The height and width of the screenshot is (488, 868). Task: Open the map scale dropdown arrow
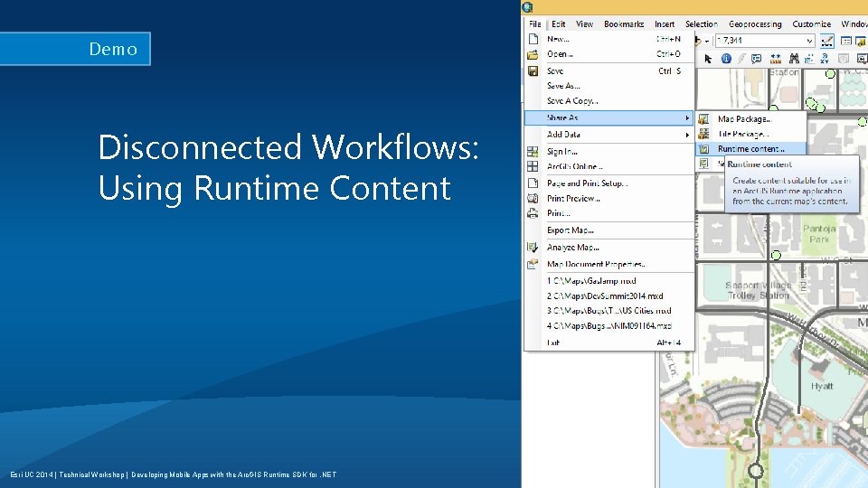pos(809,41)
